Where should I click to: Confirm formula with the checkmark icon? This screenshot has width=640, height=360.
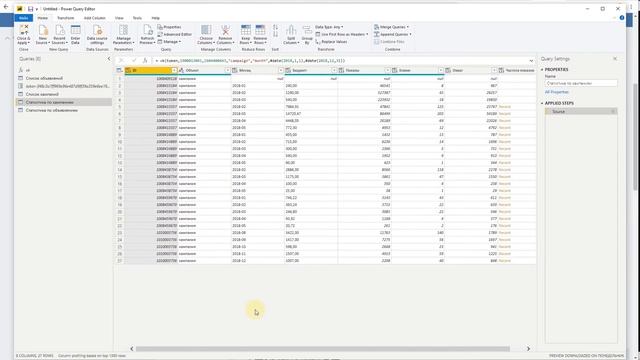(x=133, y=60)
